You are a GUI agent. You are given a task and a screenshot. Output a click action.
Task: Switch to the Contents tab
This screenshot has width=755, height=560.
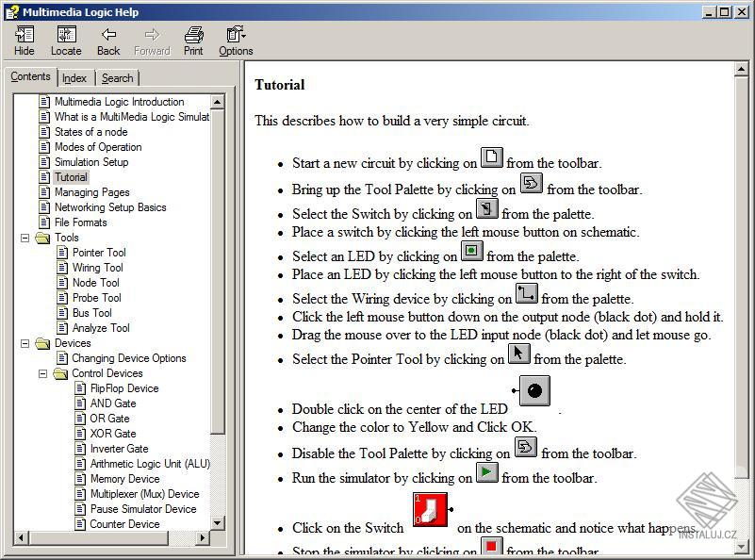(x=30, y=76)
